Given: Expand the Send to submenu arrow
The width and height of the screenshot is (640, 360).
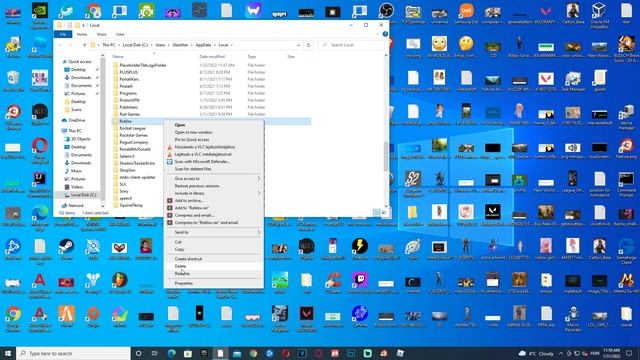Looking at the screenshot, I should (259, 232).
